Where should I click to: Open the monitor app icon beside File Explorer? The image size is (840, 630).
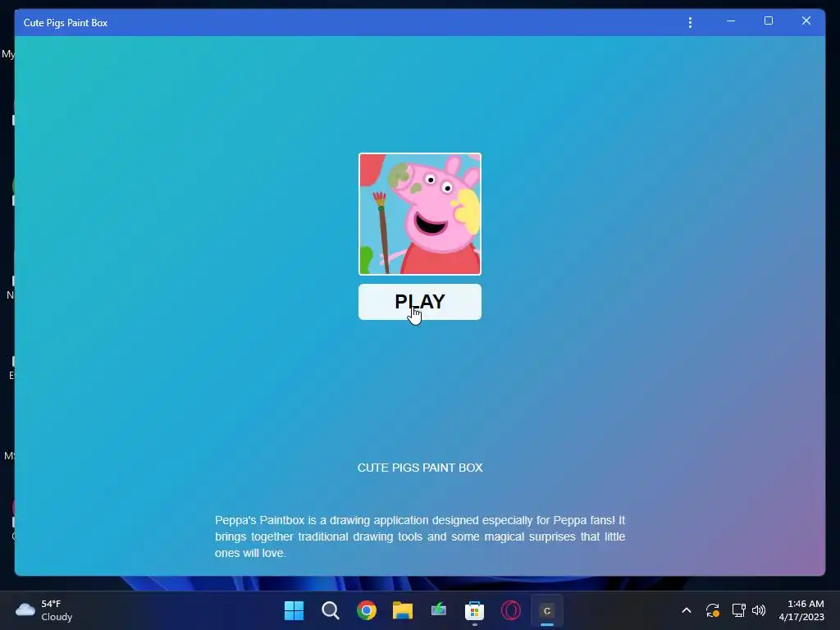(x=438, y=610)
